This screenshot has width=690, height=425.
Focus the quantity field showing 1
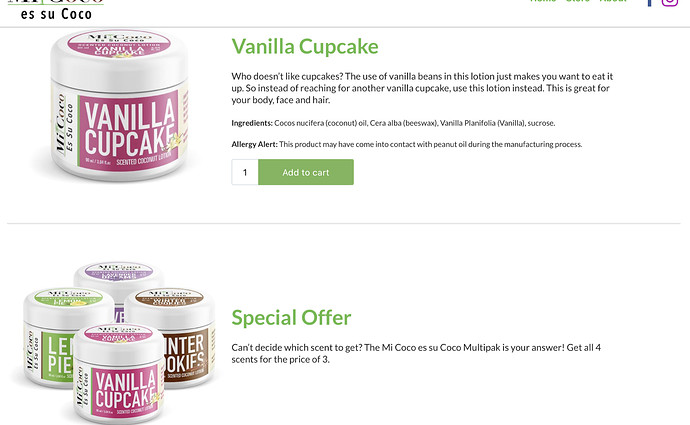coord(245,172)
